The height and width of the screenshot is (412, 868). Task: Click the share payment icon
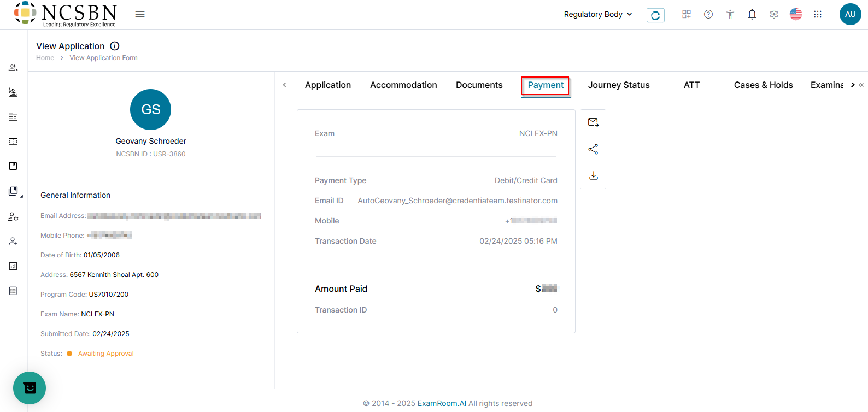point(593,149)
